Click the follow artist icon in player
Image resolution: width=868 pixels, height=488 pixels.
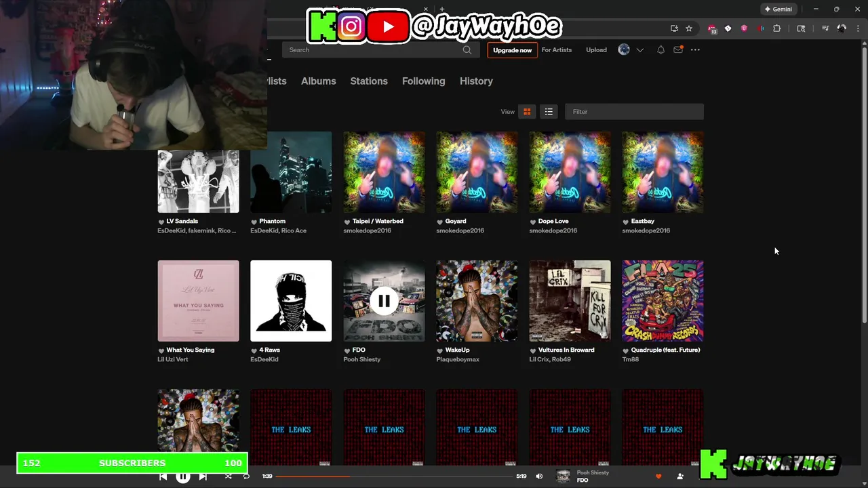click(x=680, y=476)
